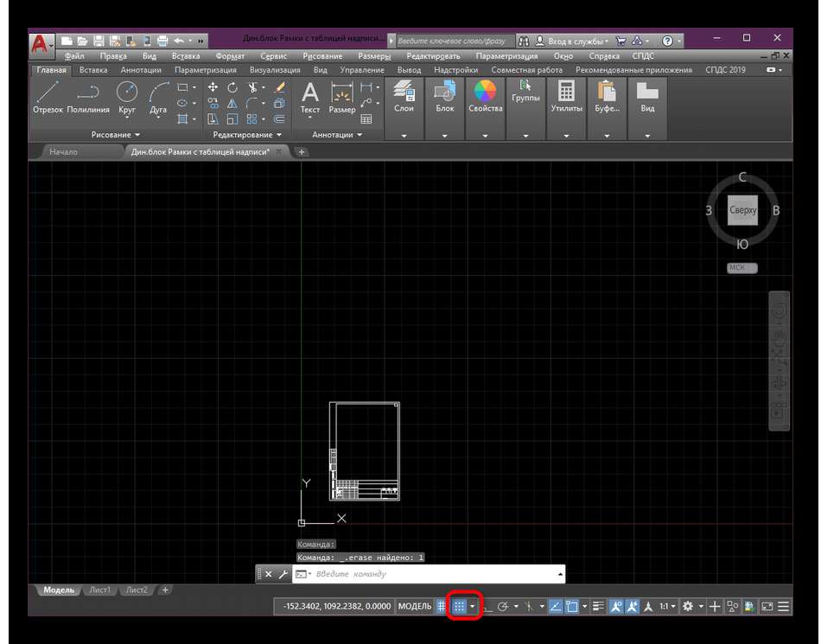Switch to the Лист1 layout tab
Screen dimensions: 821x644
(99, 590)
